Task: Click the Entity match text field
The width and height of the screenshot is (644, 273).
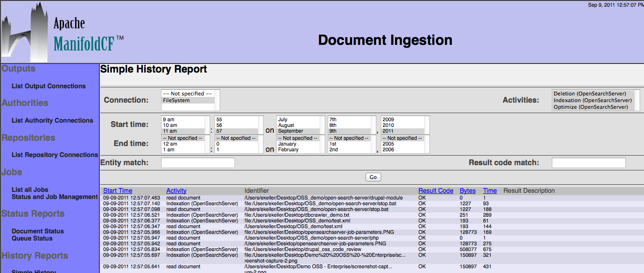Action: pos(198,163)
